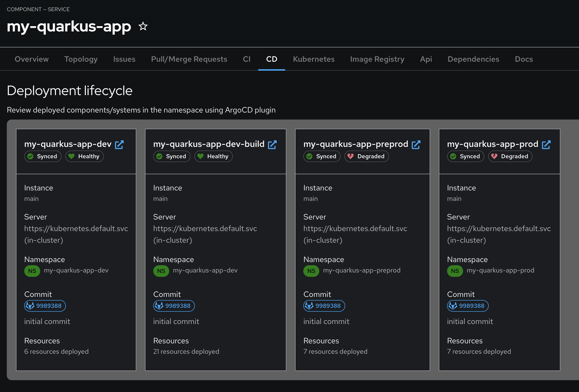The width and height of the screenshot is (579, 392).
Task: Open the external link icon for my-quarkus-app-preprod
Action: click(416, 145)
